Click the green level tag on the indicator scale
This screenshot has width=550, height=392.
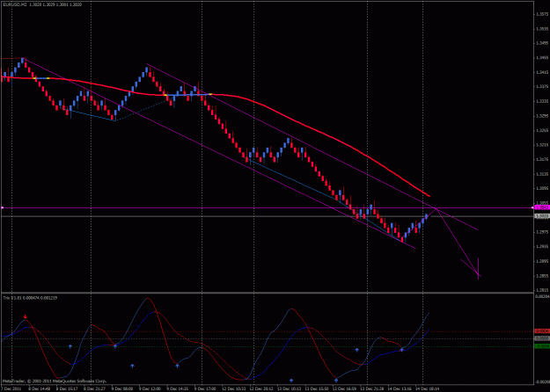(541, 346)
